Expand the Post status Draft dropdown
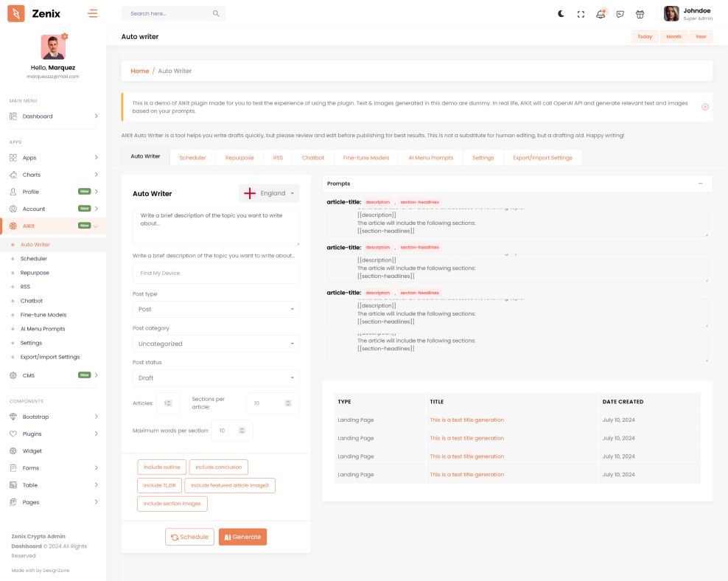 point(216,378)
